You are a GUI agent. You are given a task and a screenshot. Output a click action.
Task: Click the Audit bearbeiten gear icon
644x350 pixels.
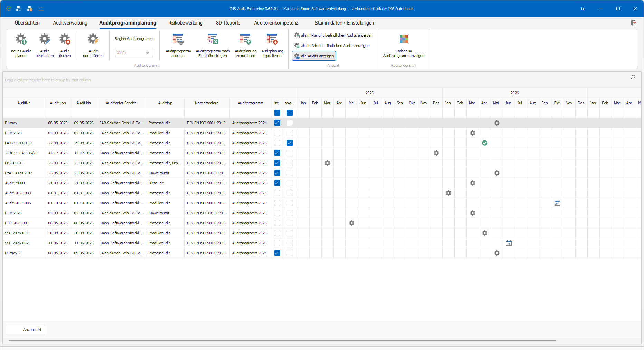point(45,39)
